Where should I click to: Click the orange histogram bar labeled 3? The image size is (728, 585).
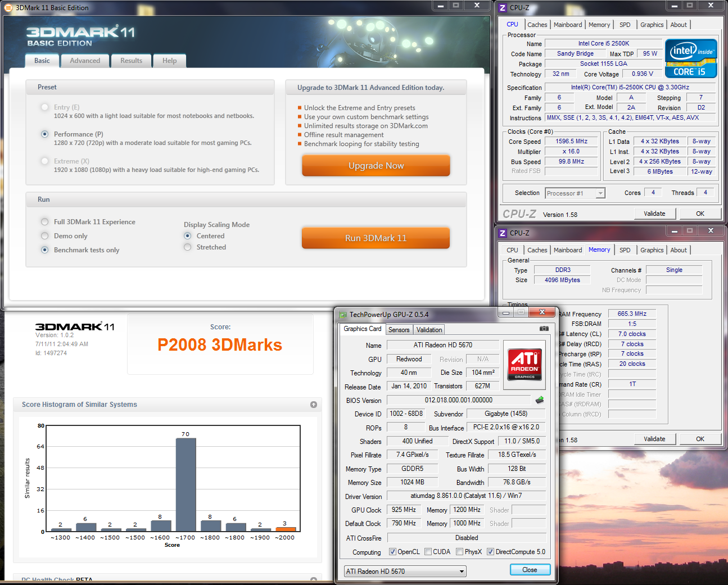pos(286,529)
